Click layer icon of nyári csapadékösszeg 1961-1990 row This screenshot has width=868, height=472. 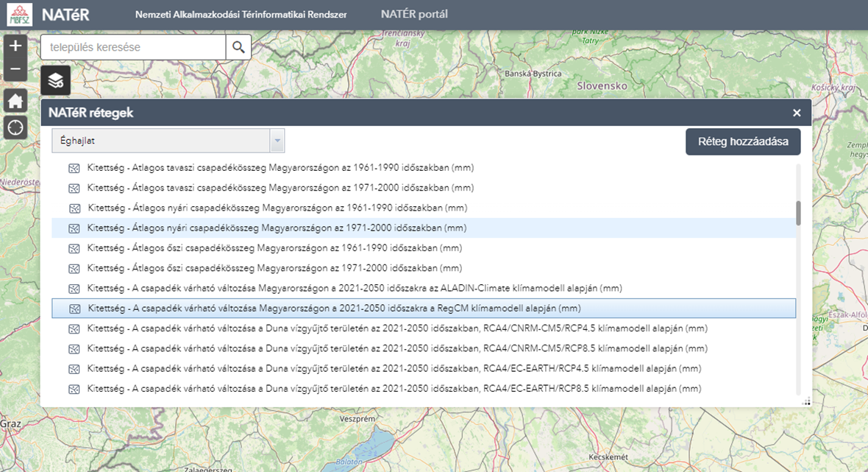point(74,208)
